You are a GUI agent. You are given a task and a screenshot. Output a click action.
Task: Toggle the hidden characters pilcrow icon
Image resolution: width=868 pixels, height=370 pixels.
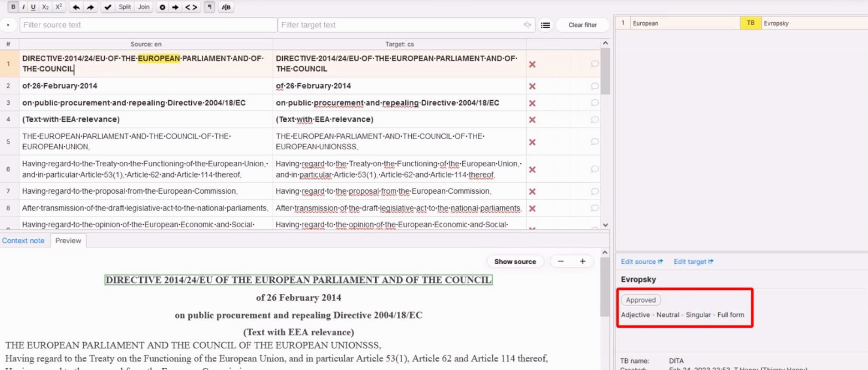click(209, 7)
